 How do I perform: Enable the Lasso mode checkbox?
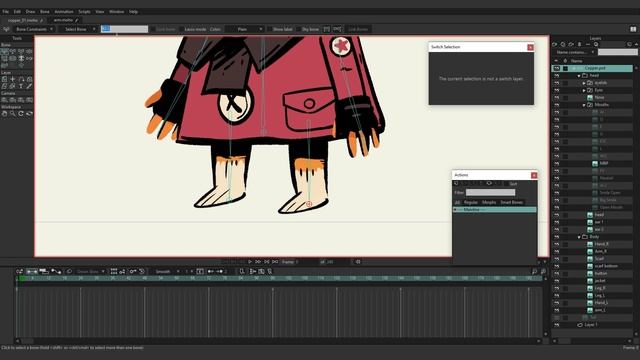(x=181, y=29)
